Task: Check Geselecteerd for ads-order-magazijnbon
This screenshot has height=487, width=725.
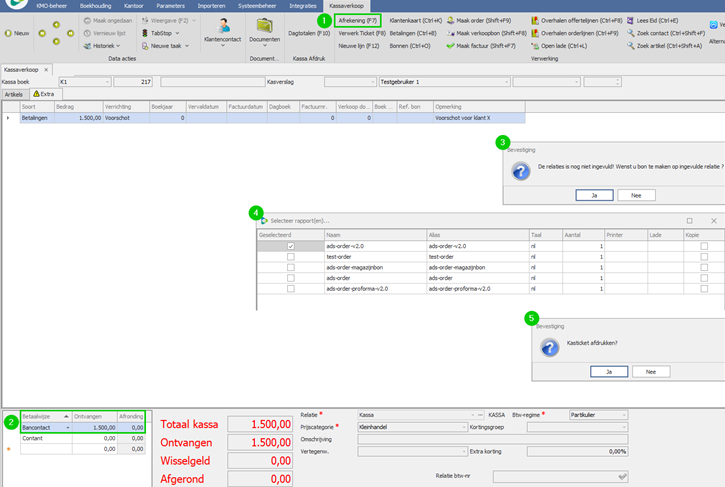Action: [291, 267]
